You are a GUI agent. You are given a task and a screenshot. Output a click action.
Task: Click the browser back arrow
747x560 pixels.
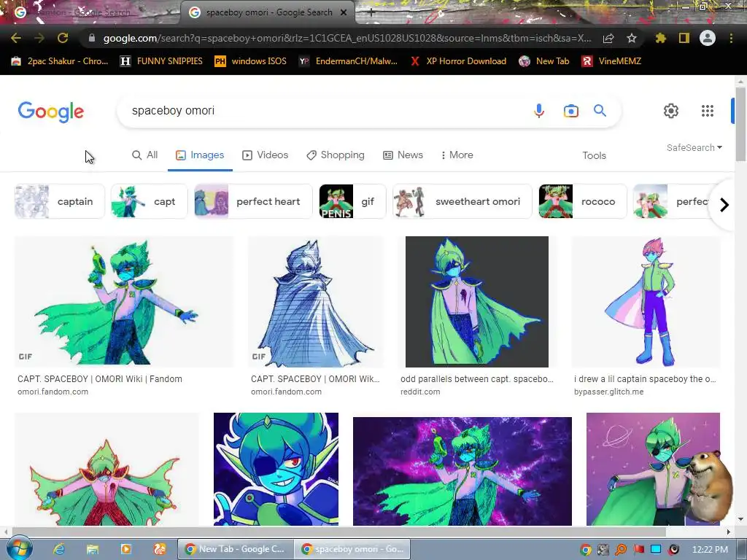16,38
